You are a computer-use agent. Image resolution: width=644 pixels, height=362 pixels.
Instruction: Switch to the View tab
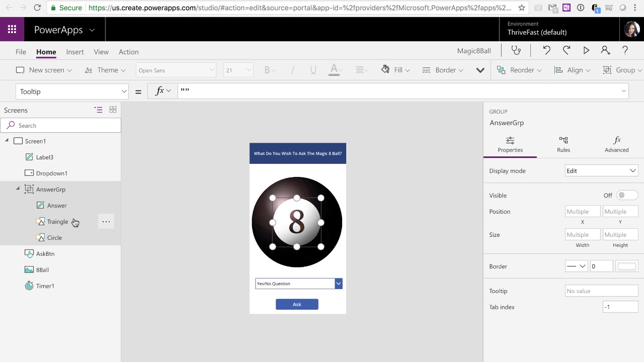point(101,52)
